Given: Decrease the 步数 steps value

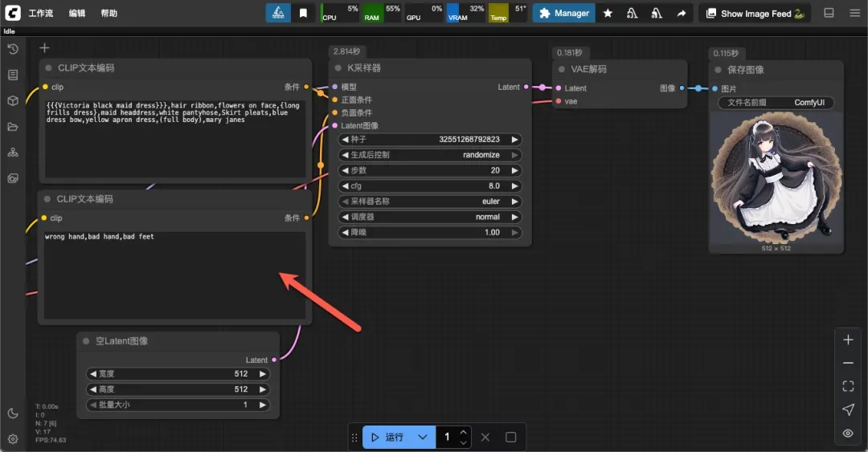Looking at the screenshot, I should (346, 170).
